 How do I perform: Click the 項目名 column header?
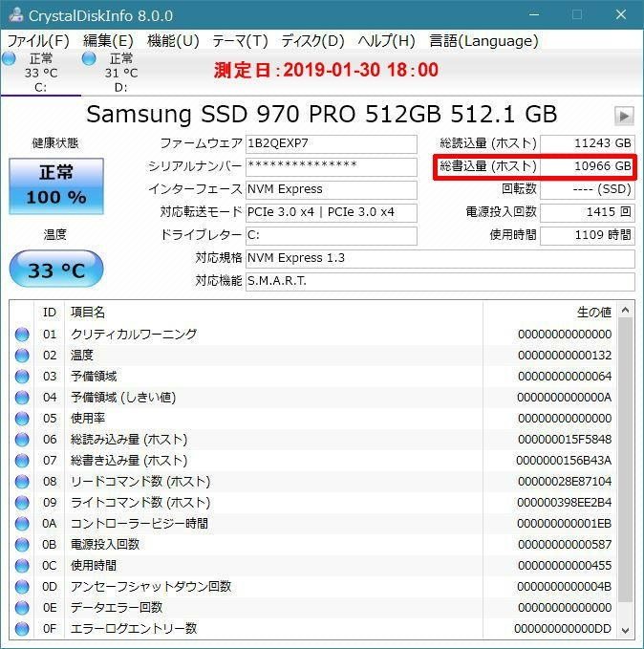pos(273,313)
